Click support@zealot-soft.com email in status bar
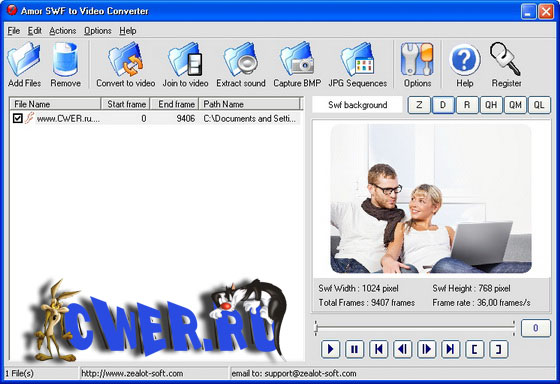Viewport: 560px width, 384px height. tap(310, 374)
